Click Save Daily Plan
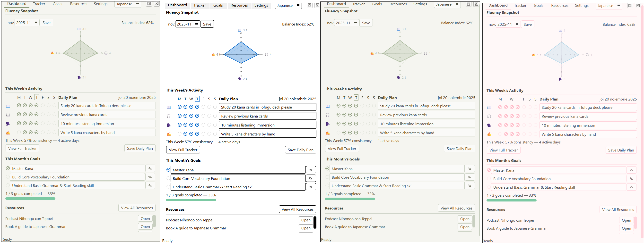The height and width of the screenshot is (243, 644). point(140,148)
